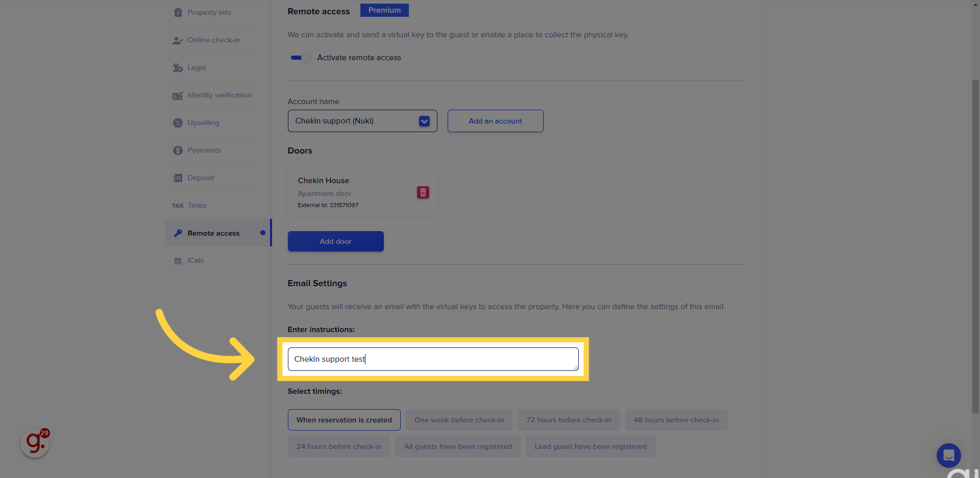Enable '72 hours before check-in' timing
This screenshot has height=478, width=980.
(569, 420)
